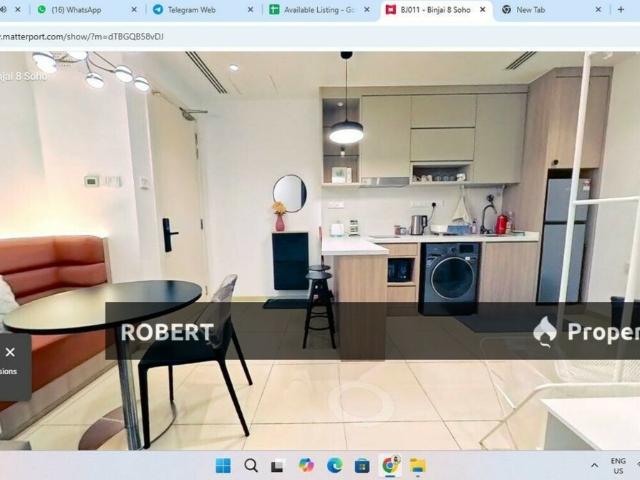Open Microsoft Edge from the taskbar
The height and width of the screenshot is (480, 640).
click(x=334, y=465)
